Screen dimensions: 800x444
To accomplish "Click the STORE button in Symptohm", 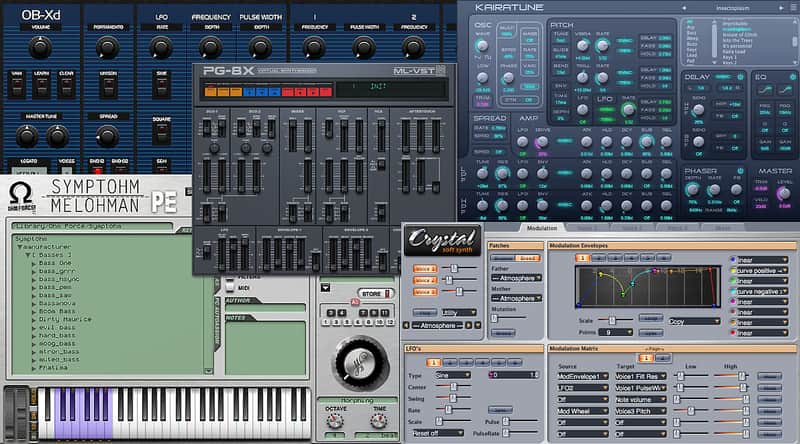I will point(376,293).
